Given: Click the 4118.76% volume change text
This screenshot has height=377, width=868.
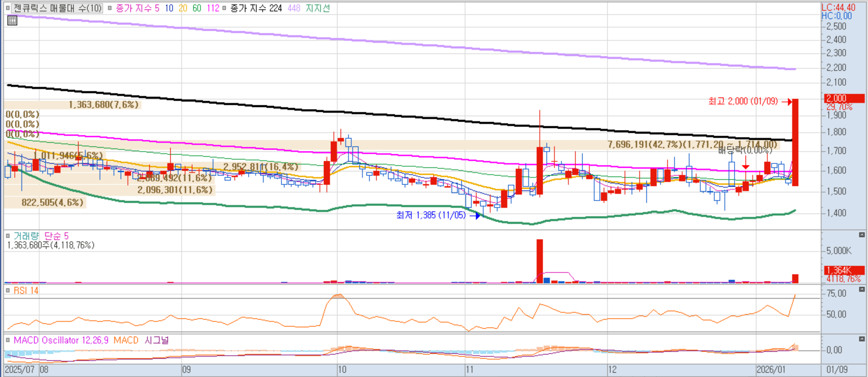Looking at the screenshot, I should [x=843, y=279].
